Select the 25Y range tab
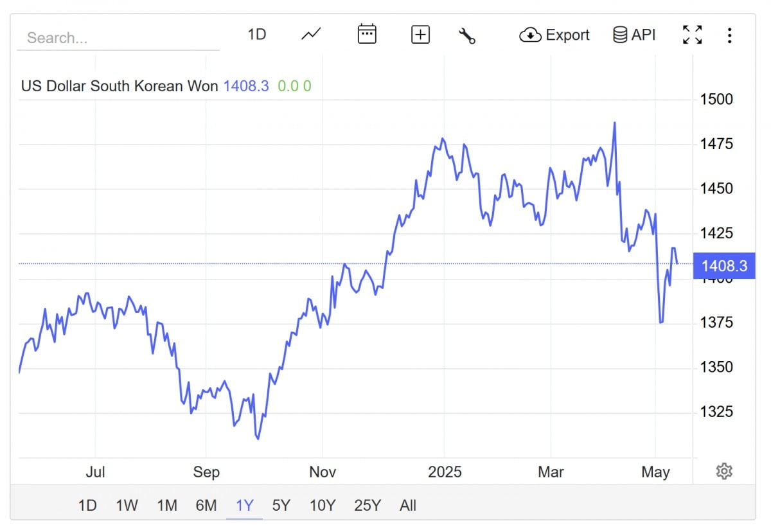Image resolution: width=771 pixels, height=532 pixels. coord(368,506)
